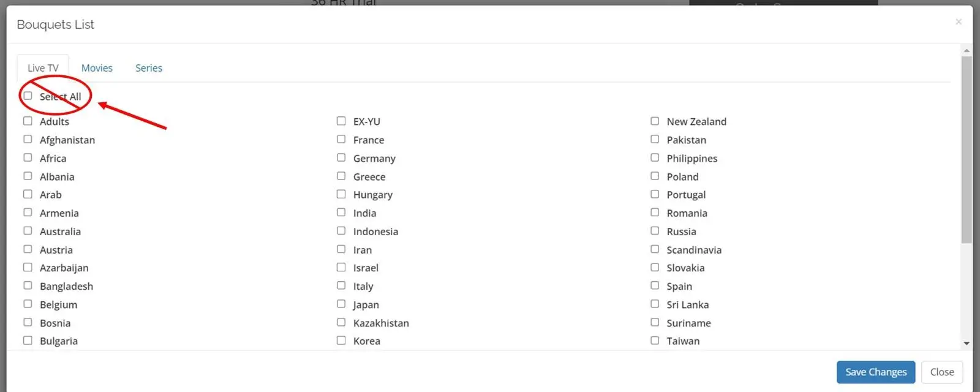Screen dimensions: 980x392
Task: Check the Scandinavia option
Action: click(x=655, y=249)
